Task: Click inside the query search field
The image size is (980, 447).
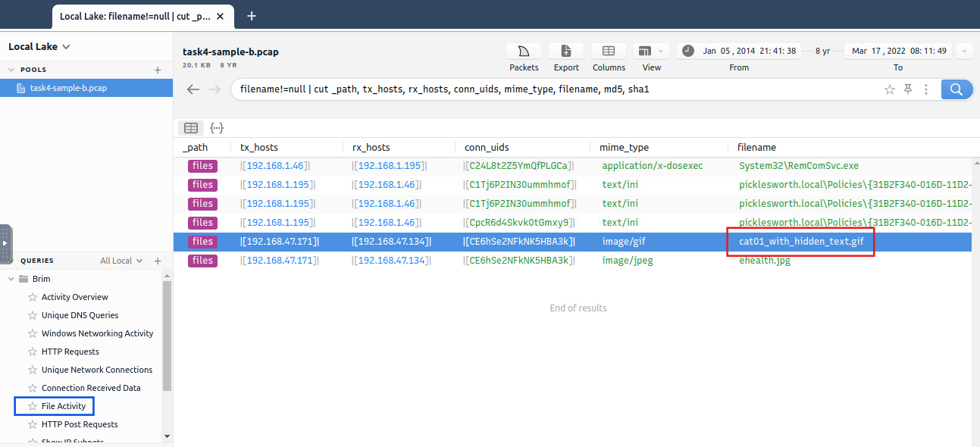Action: click(557, 89)
